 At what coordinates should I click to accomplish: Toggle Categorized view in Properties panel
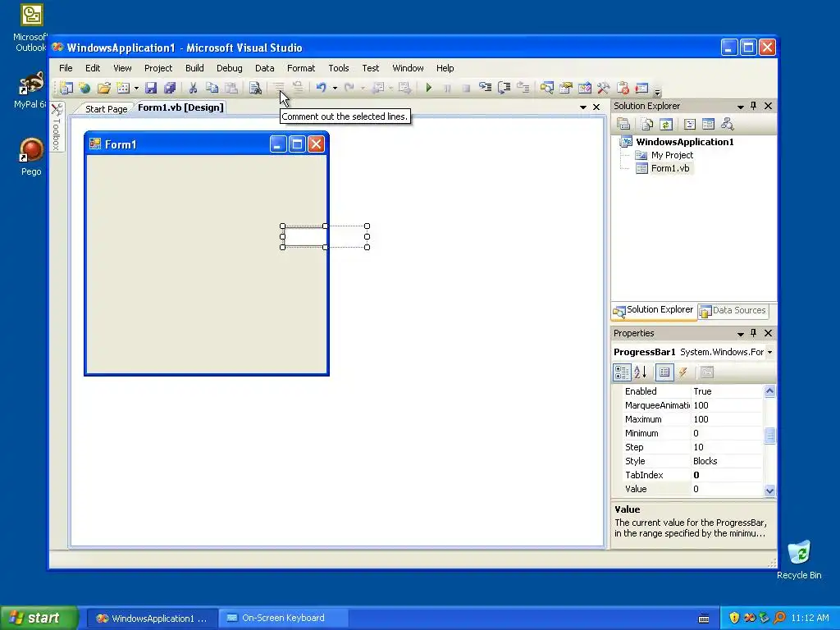622,372
